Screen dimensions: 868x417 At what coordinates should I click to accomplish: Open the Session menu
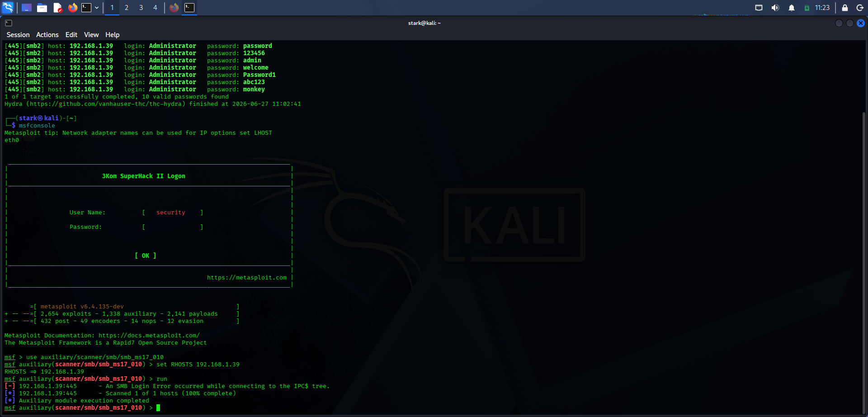pyautogui.click(x=18, y=35)
